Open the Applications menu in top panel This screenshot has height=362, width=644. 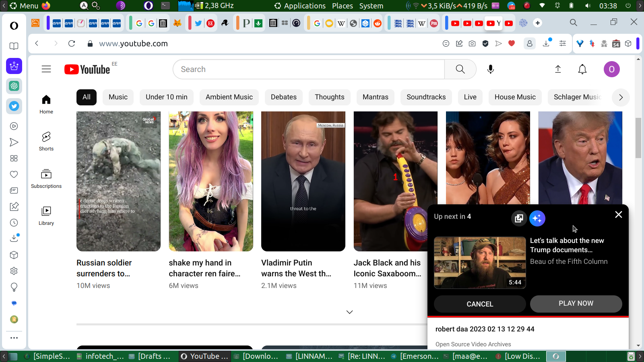[x=300, y=6]
